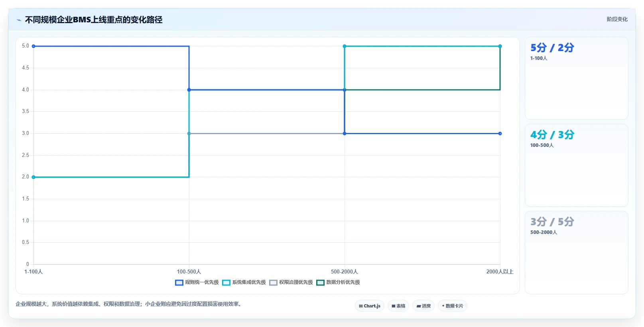Click the blue data point at 500-2000人, value 3.0

[345, 133]
